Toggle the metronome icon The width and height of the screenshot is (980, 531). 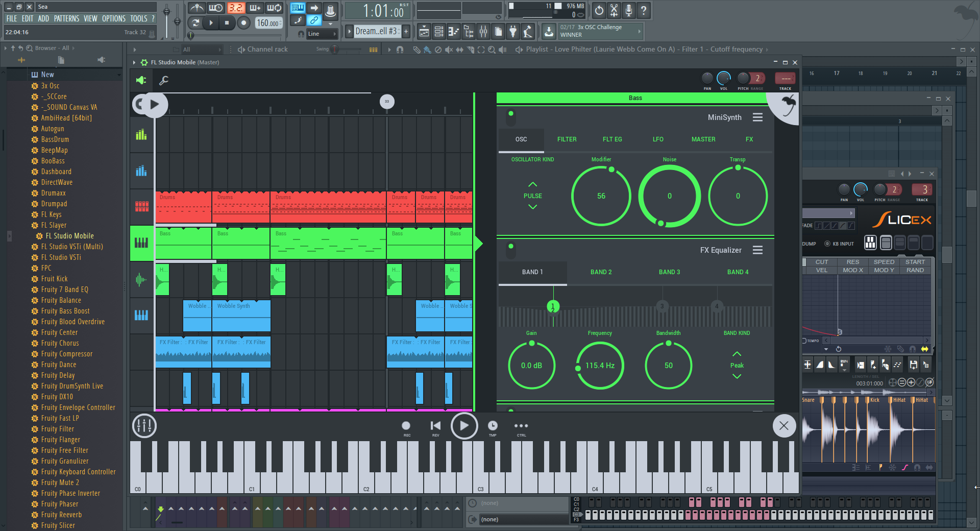(x=197, y=8)
